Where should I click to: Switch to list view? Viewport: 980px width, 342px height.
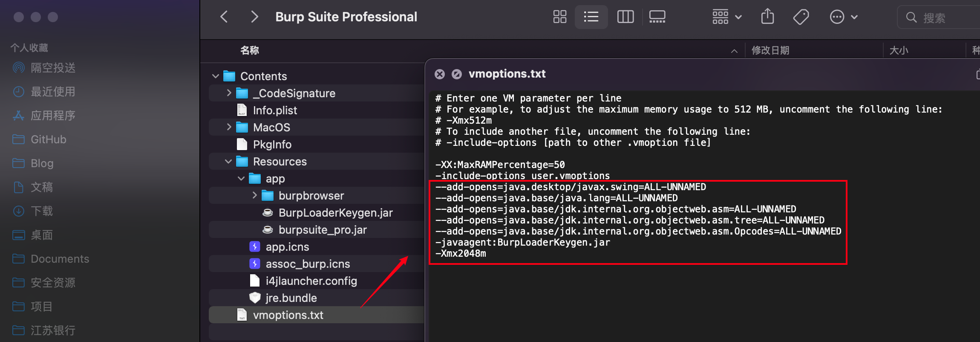tap(591, 17)
